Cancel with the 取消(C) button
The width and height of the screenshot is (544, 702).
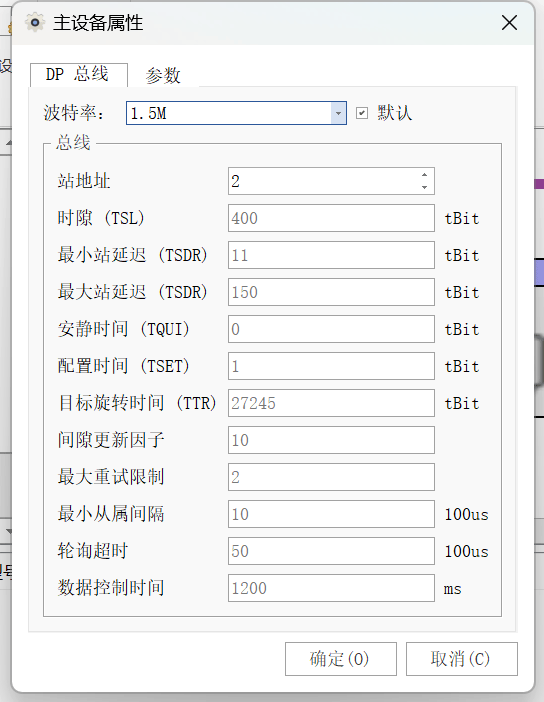[462, 659]
